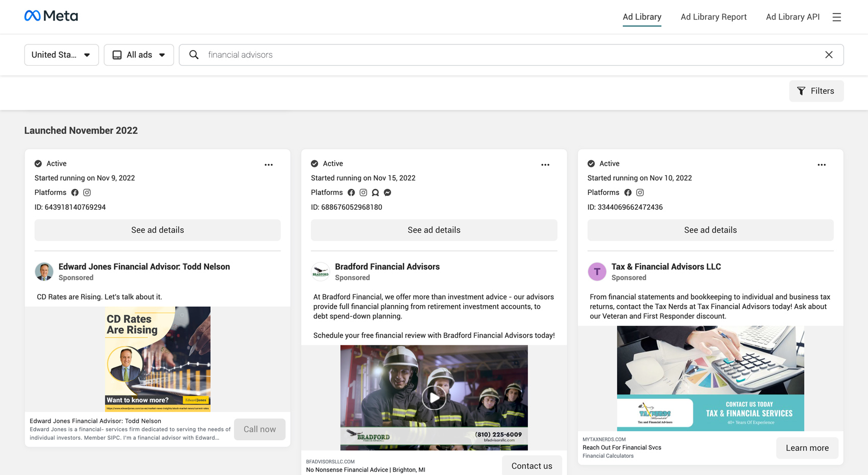
Task: Click into the financial advisors search field
Action: pos(511,55)
